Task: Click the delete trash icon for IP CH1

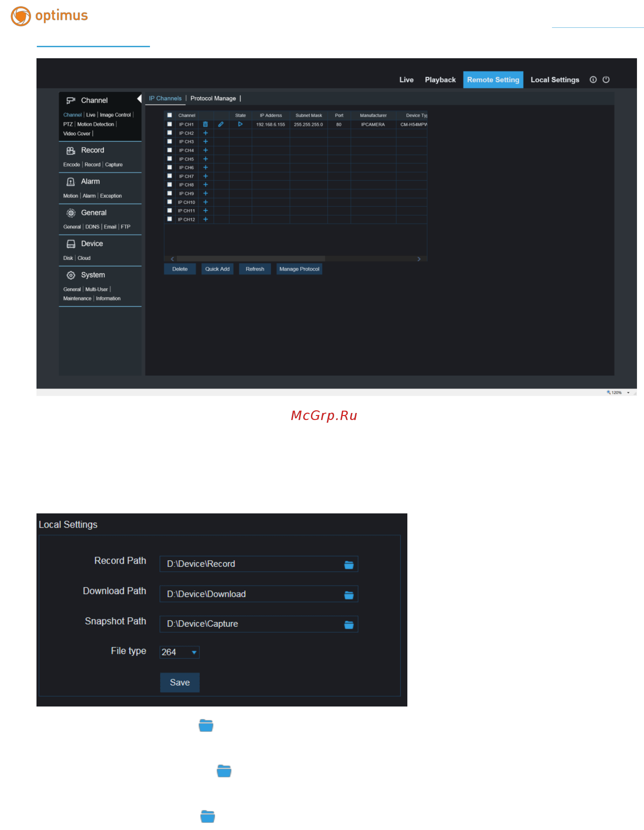Action: [205, 124]
